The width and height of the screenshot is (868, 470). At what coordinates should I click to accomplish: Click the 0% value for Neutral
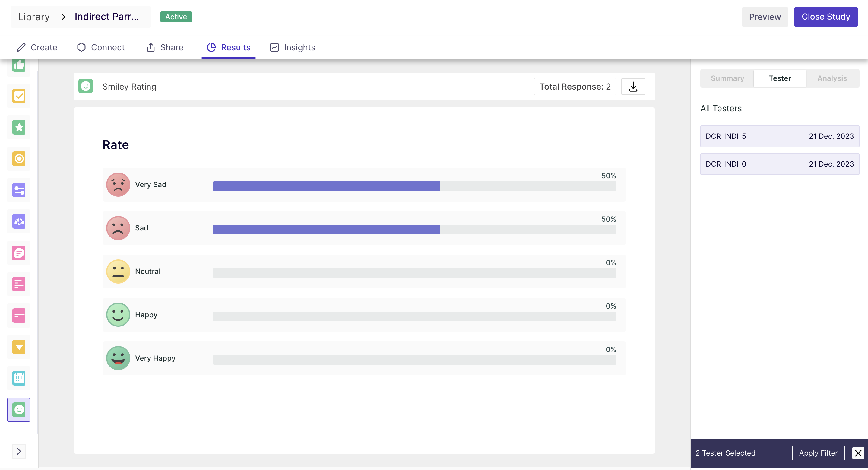(610, 263)
